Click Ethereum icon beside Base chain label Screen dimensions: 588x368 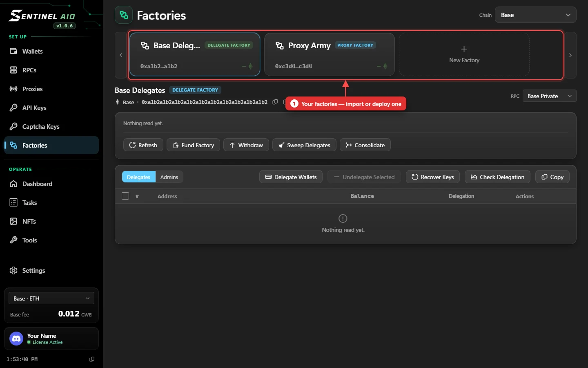118,102
